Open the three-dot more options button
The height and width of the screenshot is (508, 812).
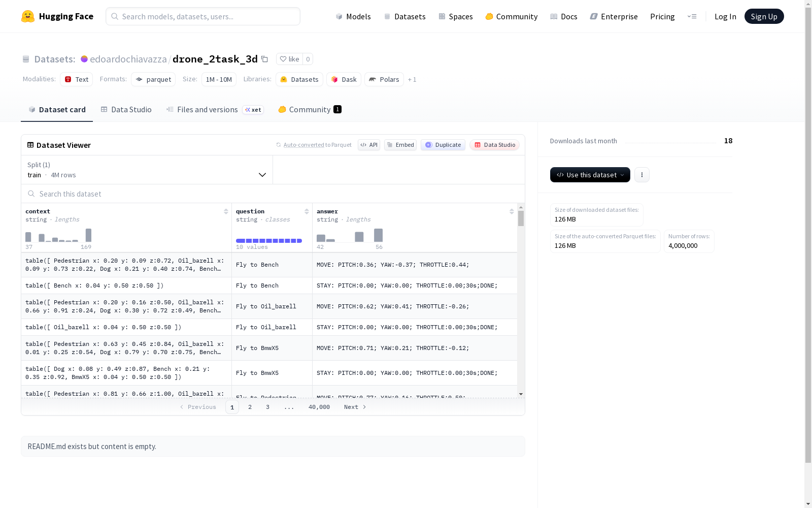point(642,175)
